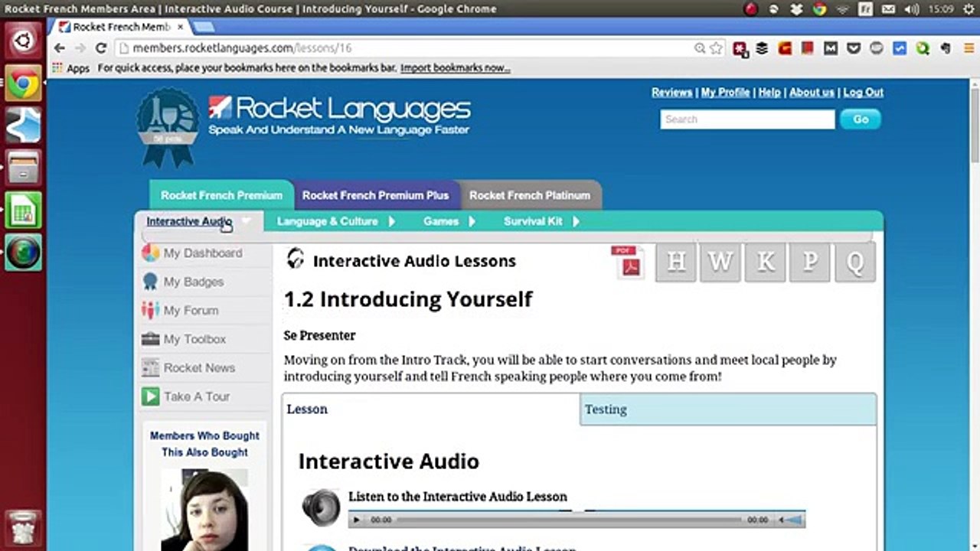This screenshot has height=551, width=980.
Task: Adjust the audio player volume slider
Action: click(x=795, y=520)
